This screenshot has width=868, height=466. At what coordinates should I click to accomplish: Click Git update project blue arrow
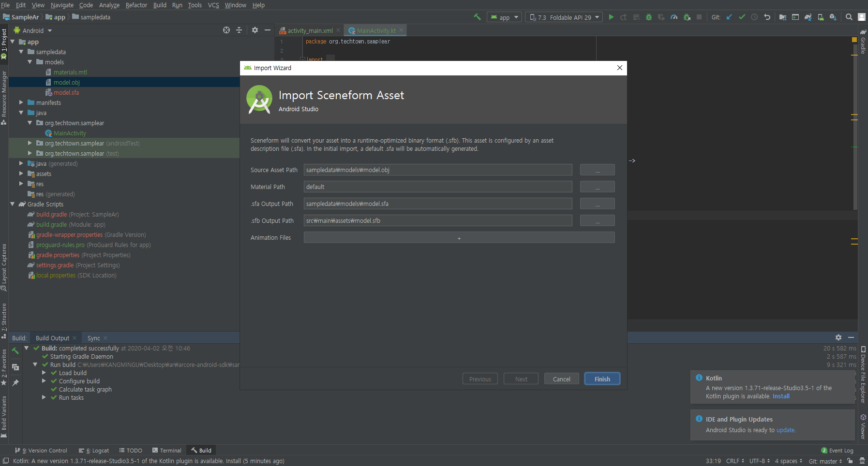point(729,17)
